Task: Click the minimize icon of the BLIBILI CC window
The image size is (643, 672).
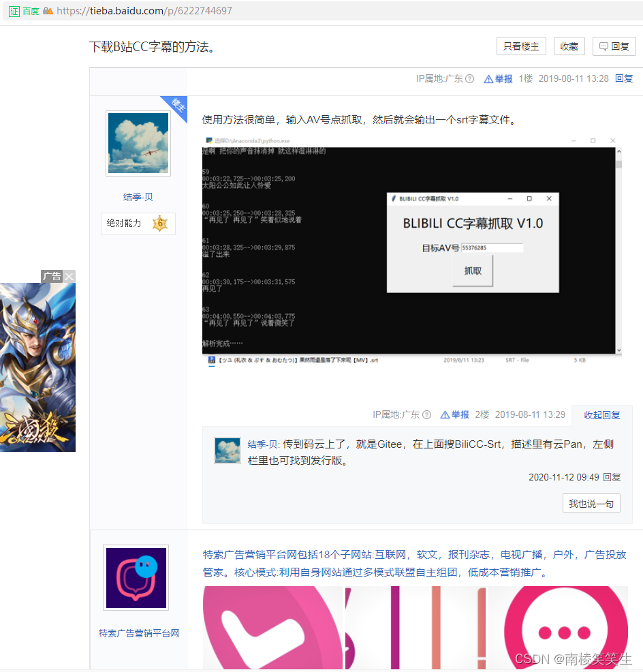Action: pyautogui.click(x=509, y=199)
